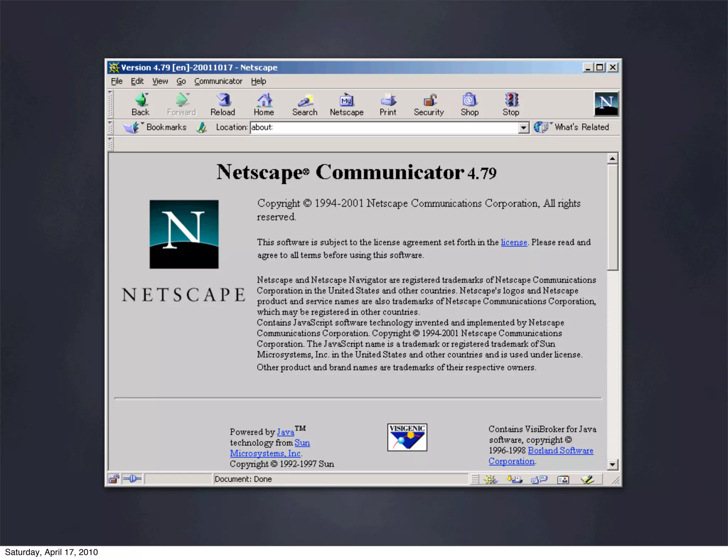Click the Shop toolbar icon
The image size is (728, 560).
coord(470,101)
